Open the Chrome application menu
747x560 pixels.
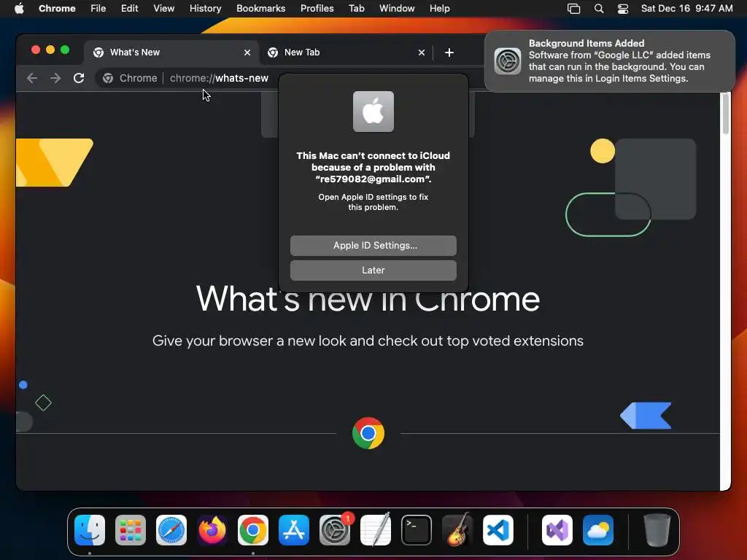[x=57, y=9]
